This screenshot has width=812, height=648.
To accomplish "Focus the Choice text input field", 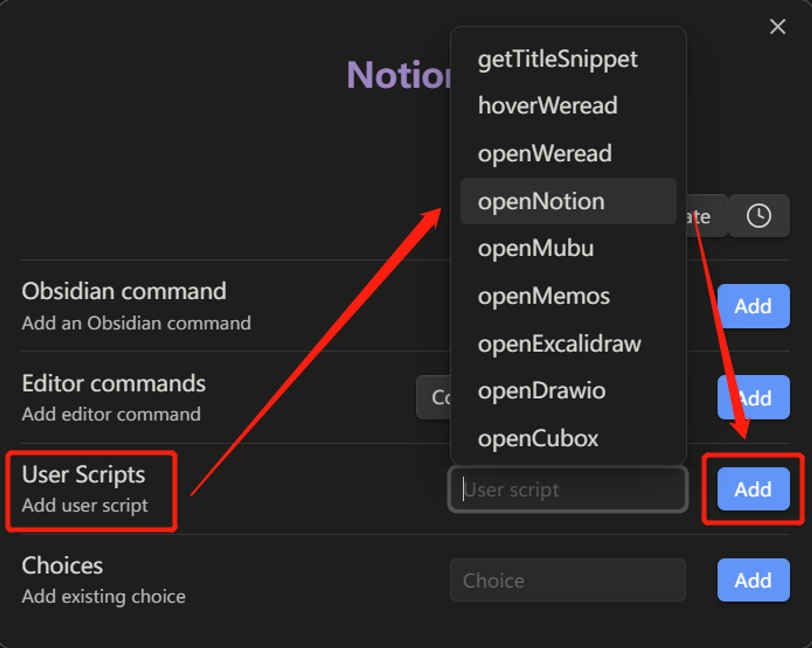I will 568,579.
